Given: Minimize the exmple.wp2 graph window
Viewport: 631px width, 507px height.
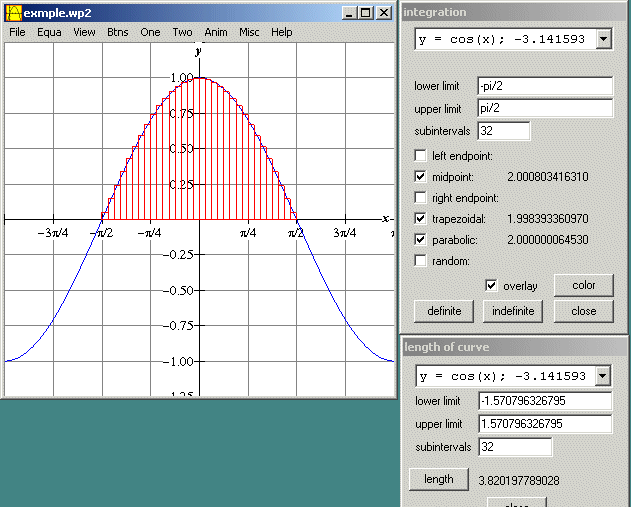Looking at the screenshot, I should (x=350, y=13).
